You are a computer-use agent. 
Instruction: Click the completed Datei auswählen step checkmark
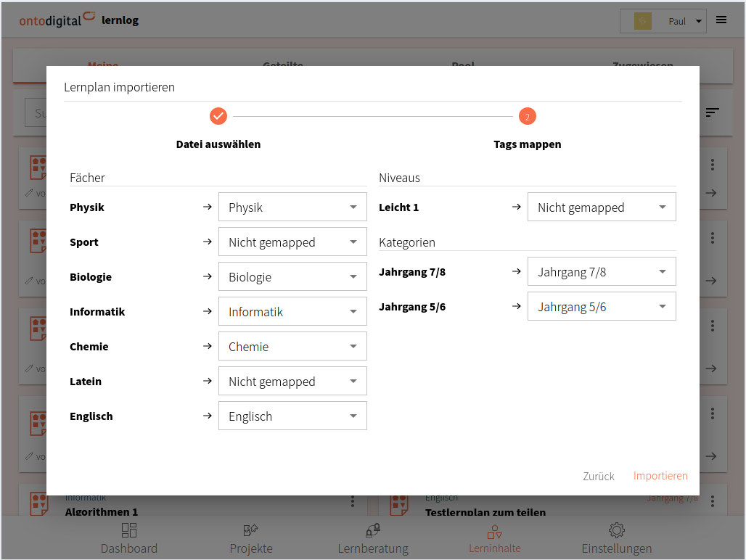click(218, 116)
